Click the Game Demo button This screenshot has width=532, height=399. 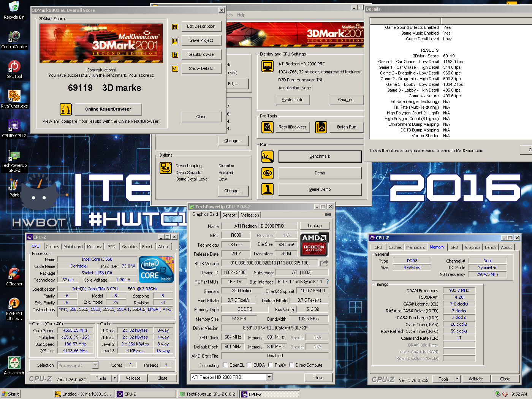(x=320, y=189)
